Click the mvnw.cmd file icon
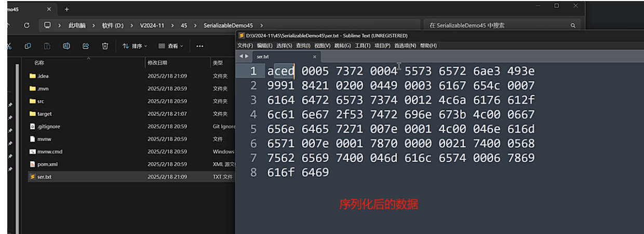This screenshot has width=644, height=234. click(33, 152)
